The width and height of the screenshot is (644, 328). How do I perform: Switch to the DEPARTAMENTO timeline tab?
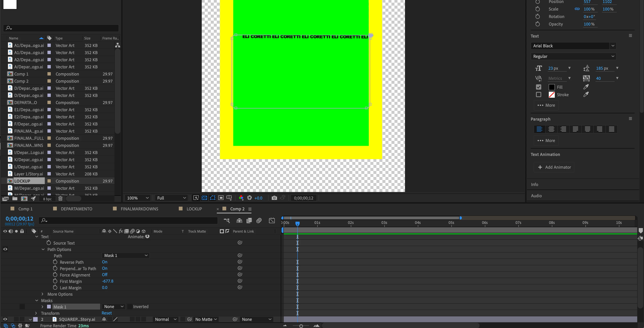coord(76,209)
